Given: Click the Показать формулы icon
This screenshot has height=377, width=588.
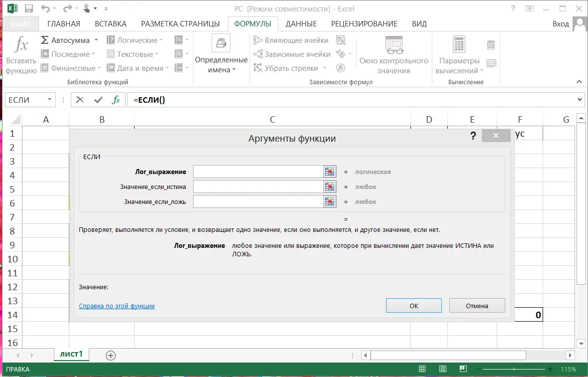Looking at the screenshot, I should (341, 40).
